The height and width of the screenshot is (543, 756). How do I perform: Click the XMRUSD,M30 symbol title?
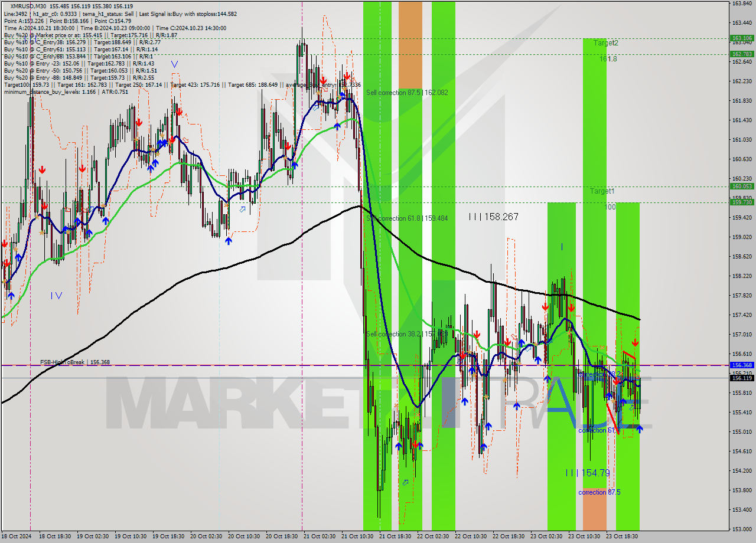(x=27, y=6)
